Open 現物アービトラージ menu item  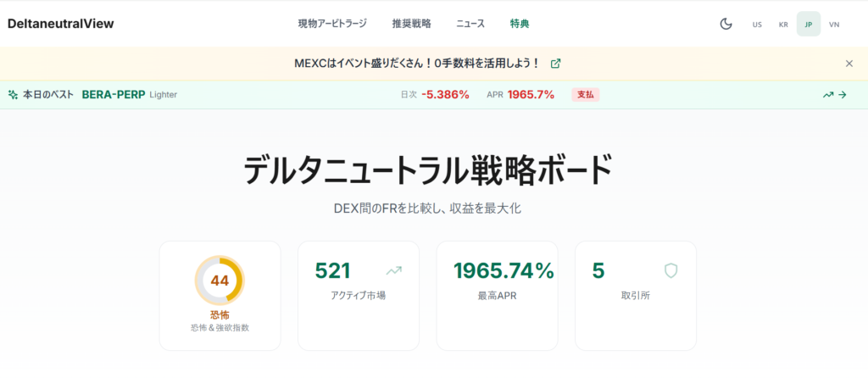[x=332, y=24]
